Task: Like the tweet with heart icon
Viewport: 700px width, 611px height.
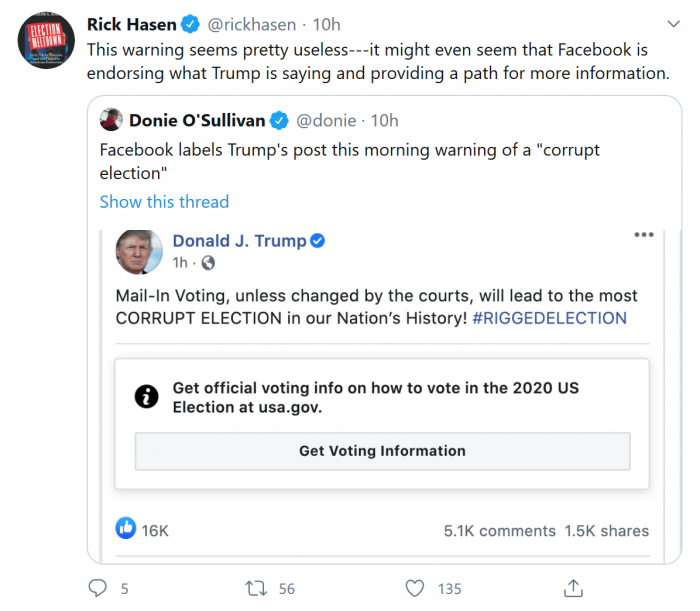Action: coord(415,588)
